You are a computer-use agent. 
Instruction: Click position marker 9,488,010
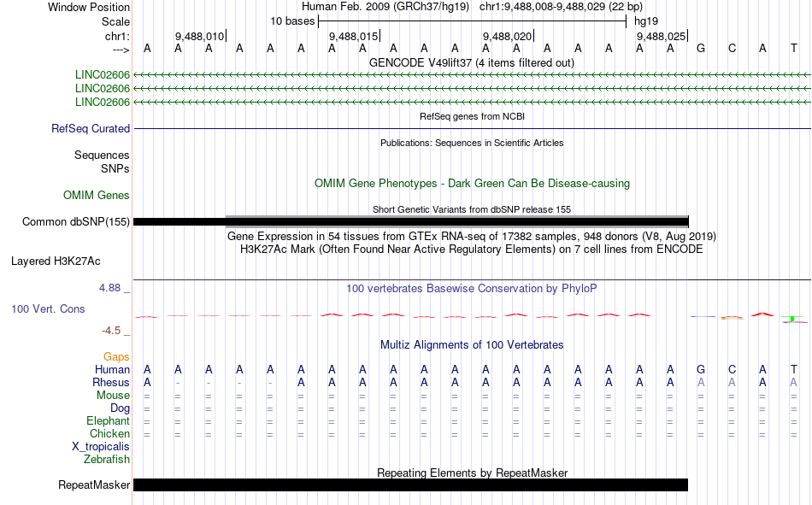pos(199,36)
